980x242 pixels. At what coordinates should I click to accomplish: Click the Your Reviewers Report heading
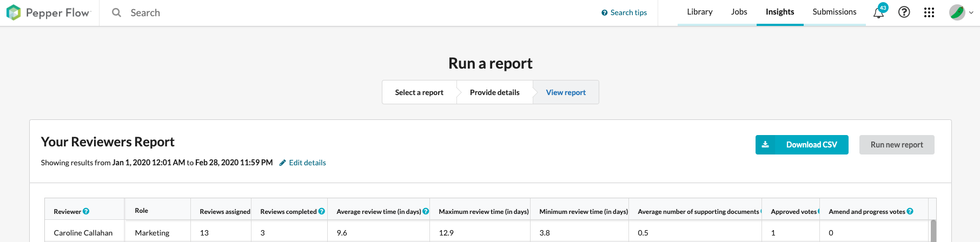click(x=108, y=142)
